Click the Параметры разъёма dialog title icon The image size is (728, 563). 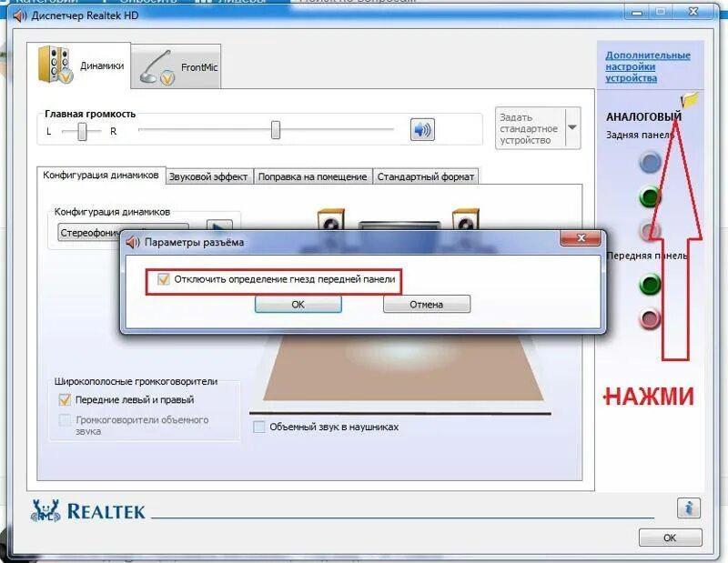click(133, 242)
